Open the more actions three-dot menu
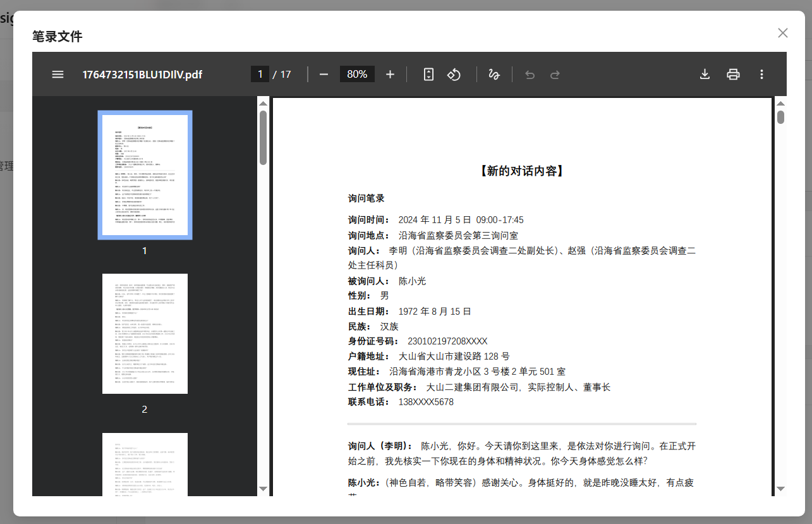This screenshot has width=812, height=524. 761,75
